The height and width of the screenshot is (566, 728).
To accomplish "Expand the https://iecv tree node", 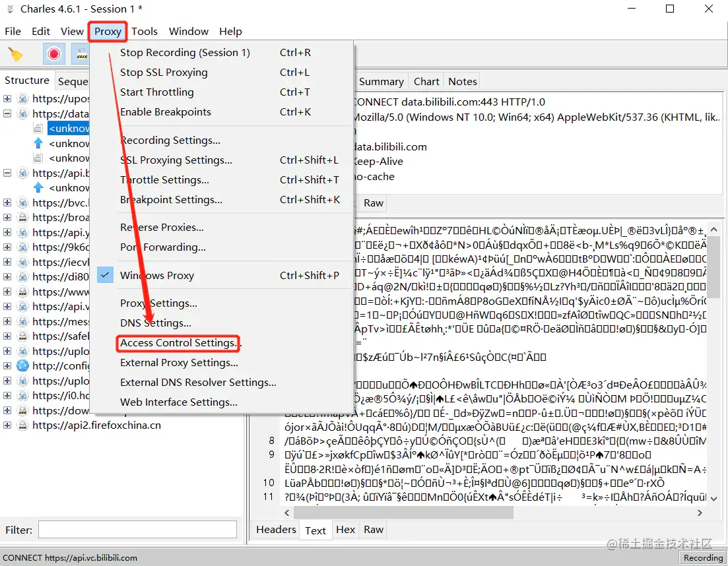I will click(x=7, y=262).
